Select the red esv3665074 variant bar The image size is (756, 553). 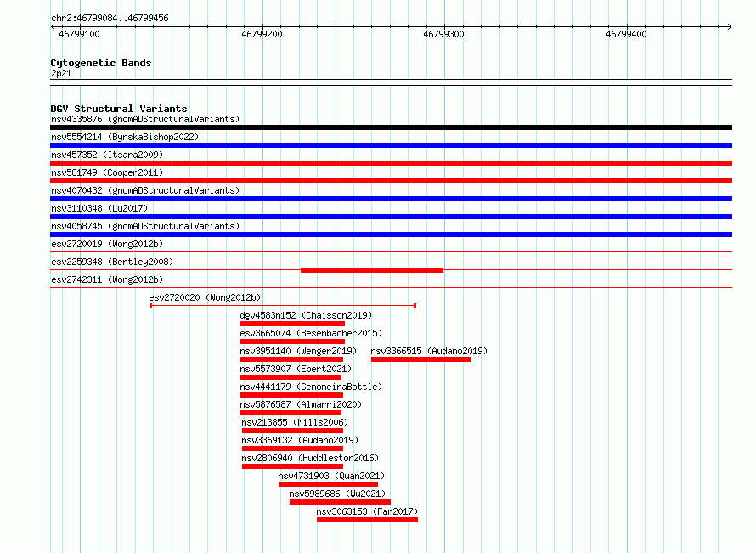click(x=293, y=341)
